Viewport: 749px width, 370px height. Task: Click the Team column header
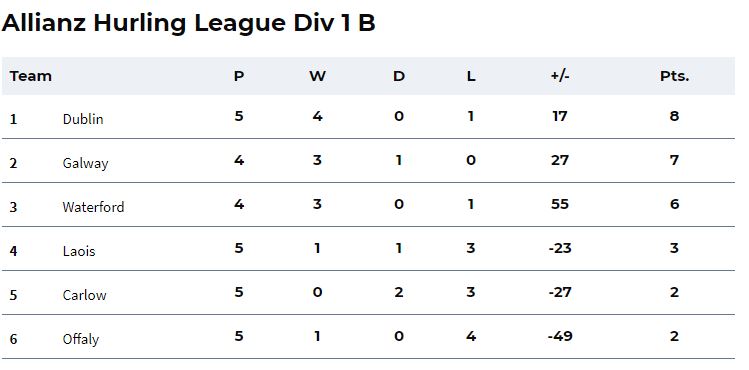click(x=31, y=76)
